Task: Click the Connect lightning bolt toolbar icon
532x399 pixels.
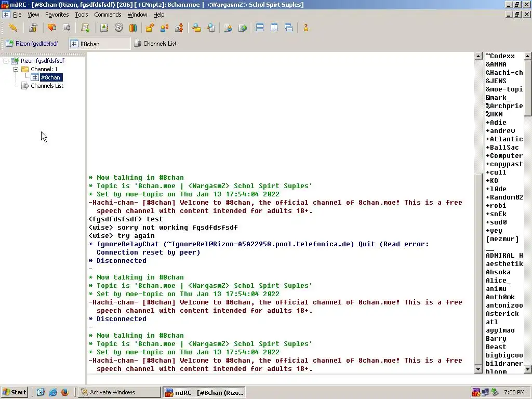Action: 13,28
